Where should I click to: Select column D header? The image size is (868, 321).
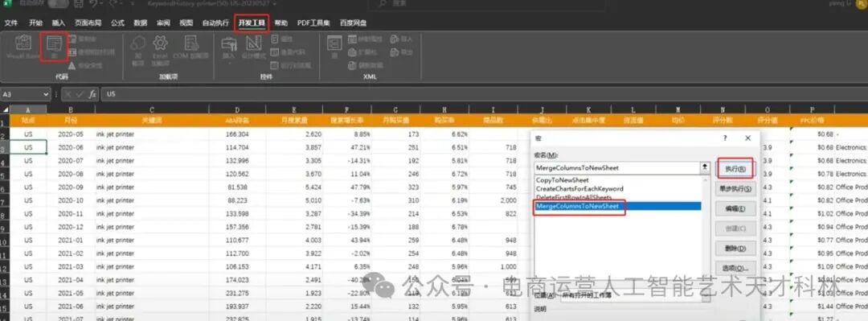click(237, 109)
